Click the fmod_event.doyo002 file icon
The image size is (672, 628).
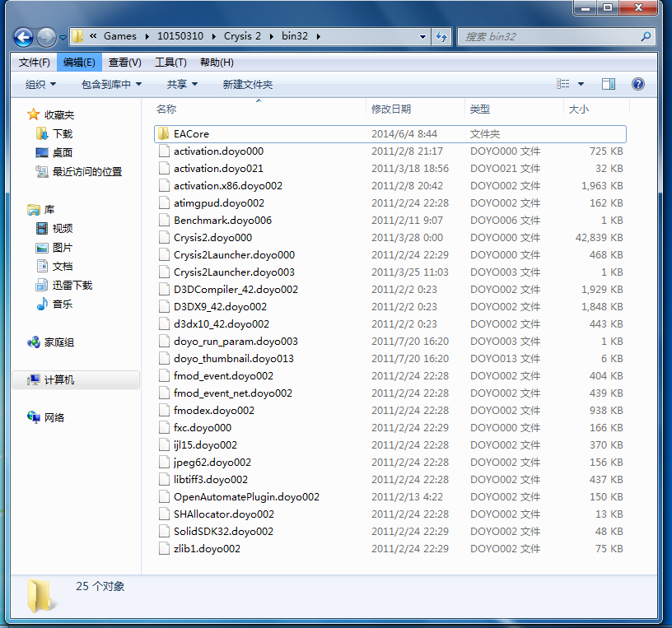click(x=164, y=375)
